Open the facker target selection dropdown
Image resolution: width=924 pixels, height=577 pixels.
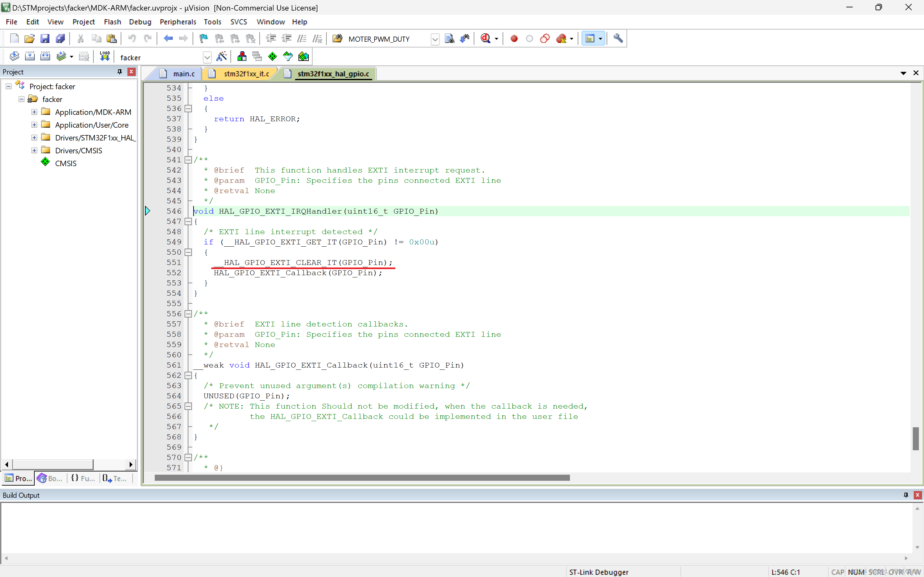(207, 57)
